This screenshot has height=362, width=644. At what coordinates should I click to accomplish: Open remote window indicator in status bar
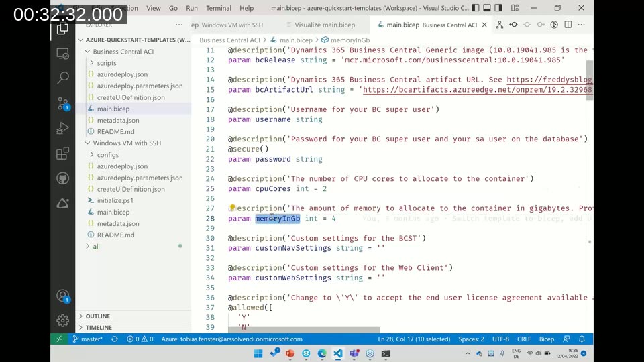[x=59, y=339]
